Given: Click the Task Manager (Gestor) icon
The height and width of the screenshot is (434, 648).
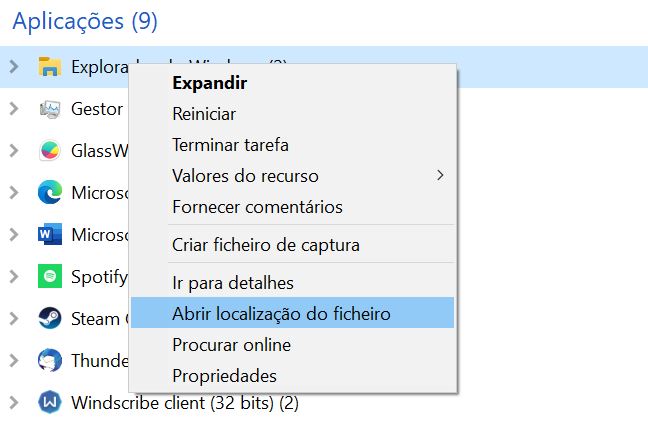Looking at the screenshot, I should [50, 109].
